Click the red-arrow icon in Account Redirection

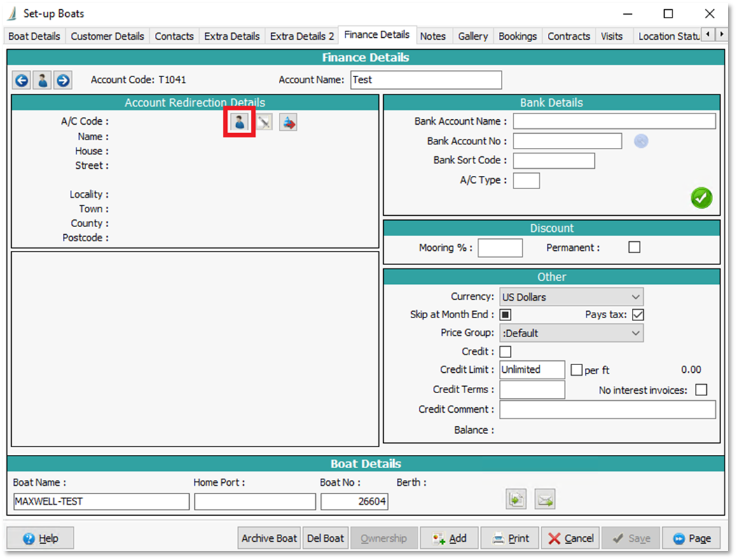[x=288, y=123]
